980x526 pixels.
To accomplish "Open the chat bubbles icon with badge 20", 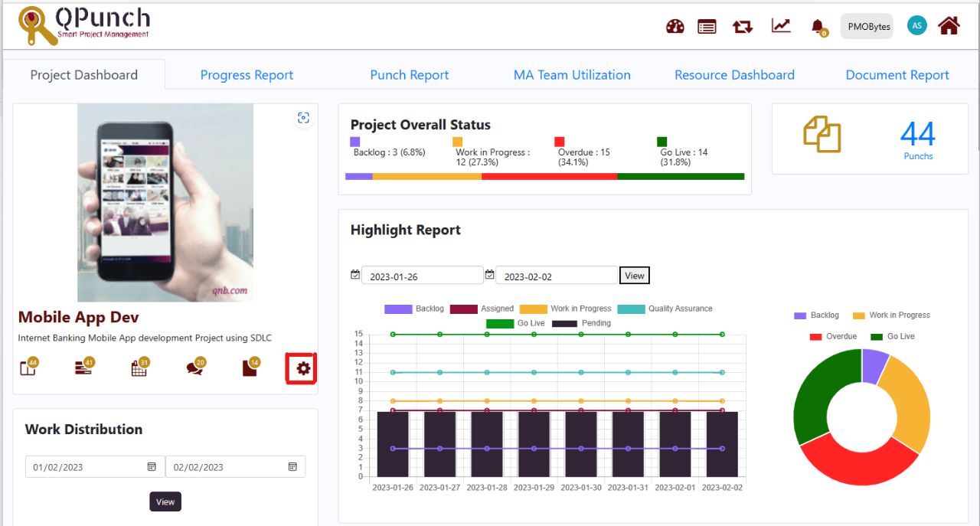I will click(x=195, y=368).
